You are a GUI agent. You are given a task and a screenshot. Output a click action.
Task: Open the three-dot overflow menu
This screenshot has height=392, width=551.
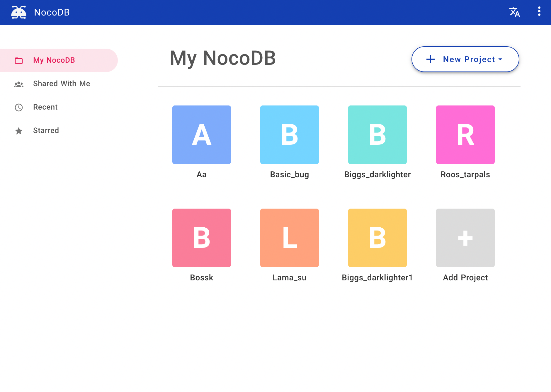point(539,12)
